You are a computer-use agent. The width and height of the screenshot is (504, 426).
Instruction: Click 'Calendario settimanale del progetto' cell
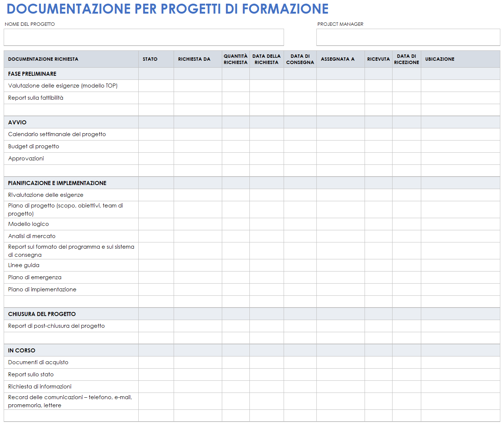[x=71, y=134]
